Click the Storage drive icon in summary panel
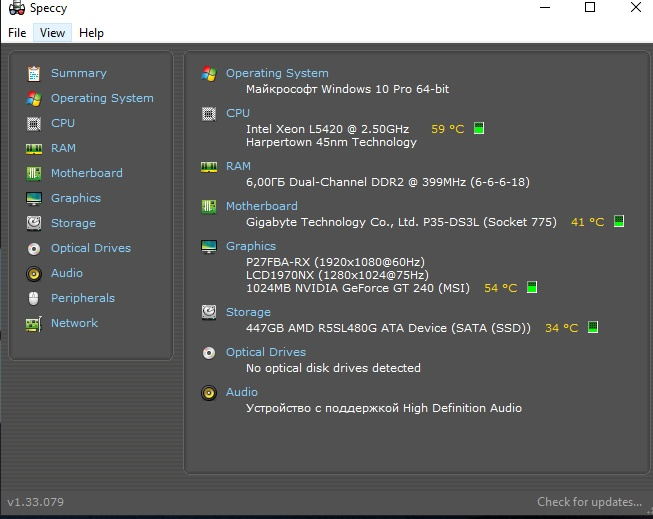 point(209,312)
